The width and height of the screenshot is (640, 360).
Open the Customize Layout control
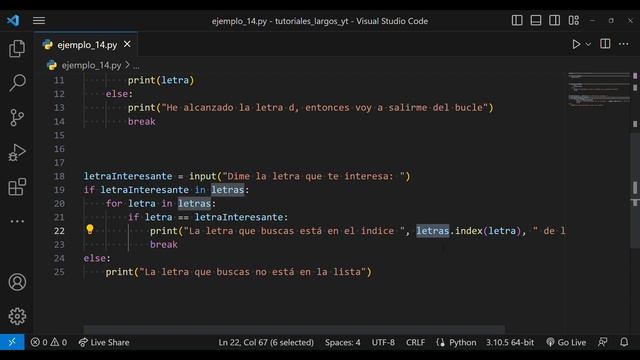(573, 20)
